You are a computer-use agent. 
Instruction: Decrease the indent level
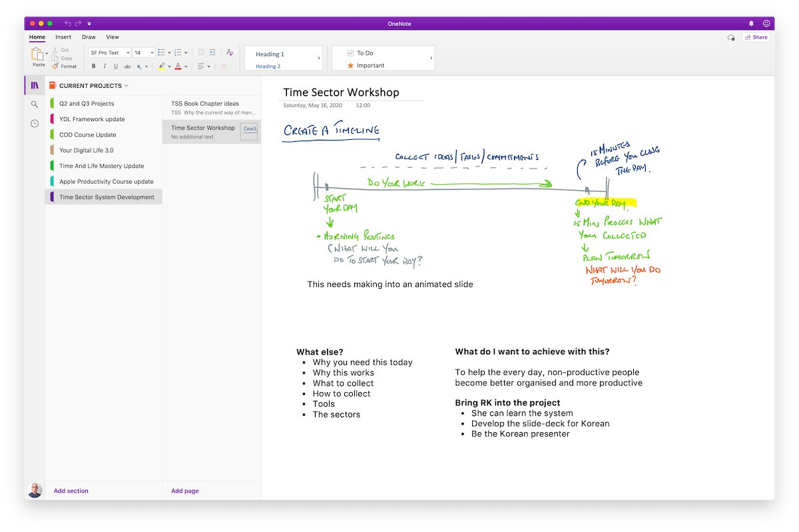click(200, 53)
